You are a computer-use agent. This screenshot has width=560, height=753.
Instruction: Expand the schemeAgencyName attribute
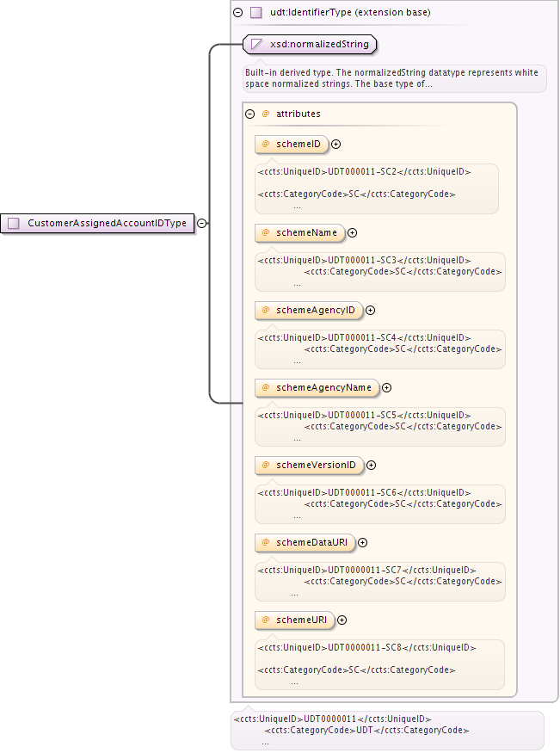tap(387, 387)
